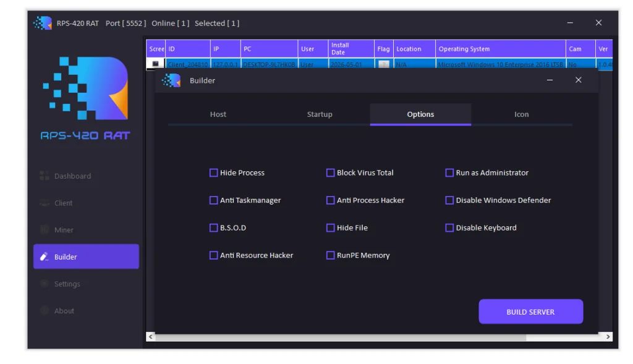Viewport: 633px width, 364px height.
Task: Open the Miner section in the sidebar
Action: tap(64, 230)
